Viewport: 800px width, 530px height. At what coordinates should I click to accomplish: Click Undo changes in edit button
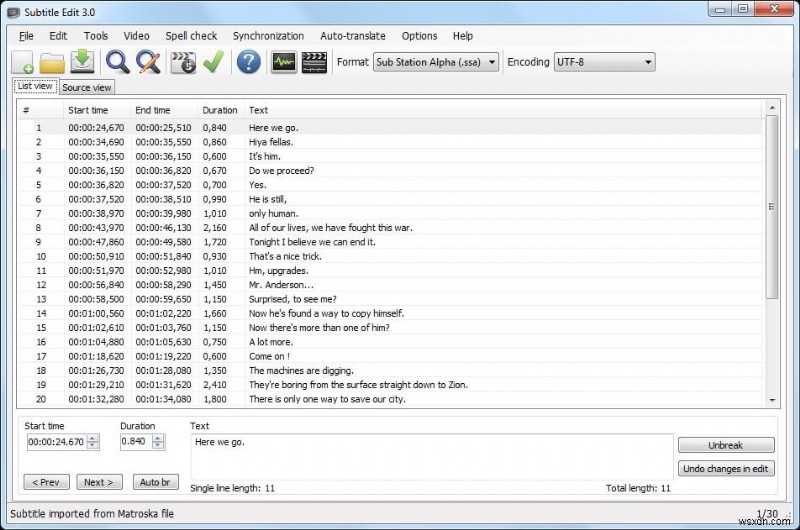tap(726, 468)
